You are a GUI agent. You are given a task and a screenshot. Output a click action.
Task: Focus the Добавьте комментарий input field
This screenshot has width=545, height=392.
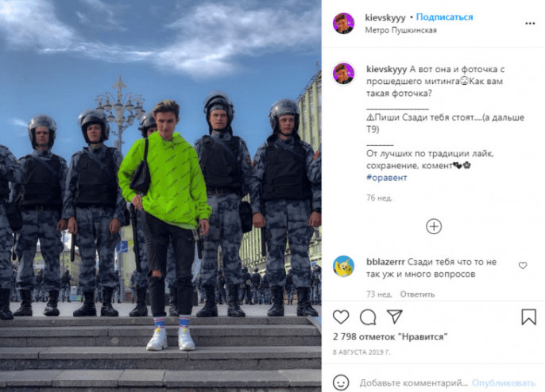(x=414, y=383)
